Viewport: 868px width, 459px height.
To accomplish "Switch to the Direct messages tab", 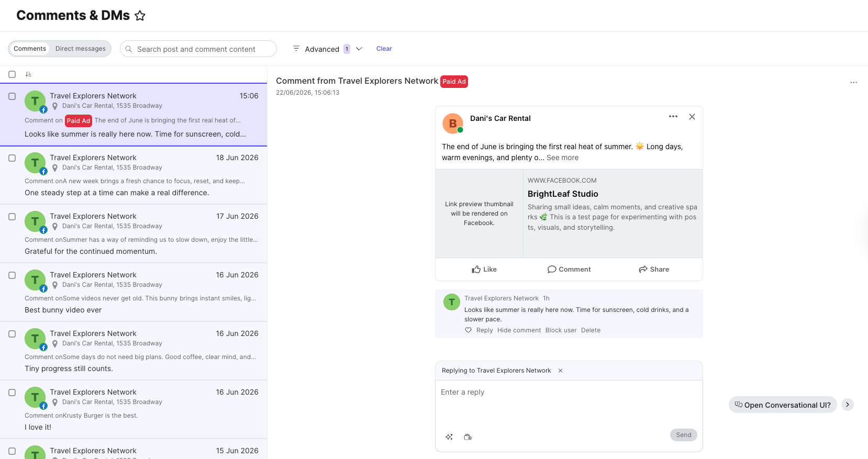I will (81, 49).
